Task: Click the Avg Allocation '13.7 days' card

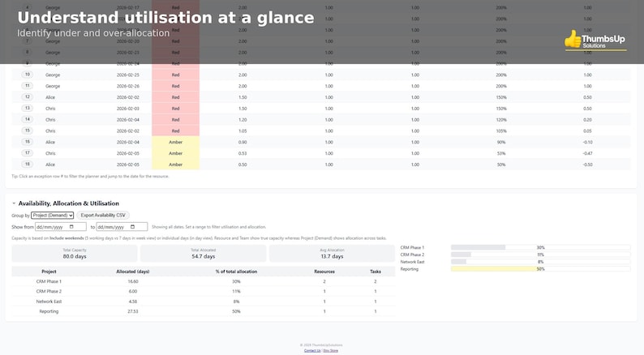Action: (332, 253)
